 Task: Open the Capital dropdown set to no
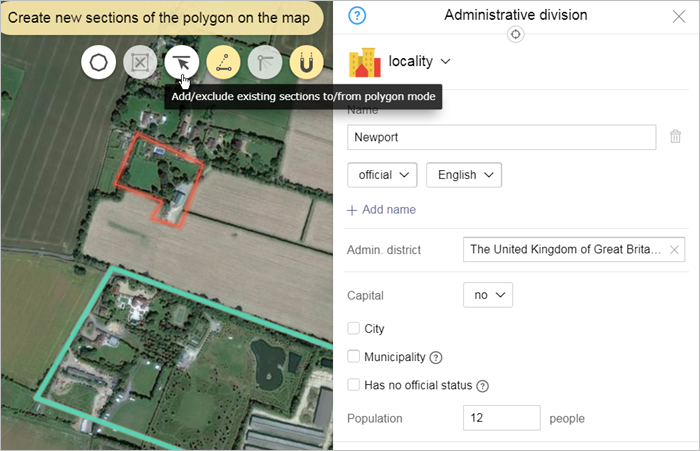pos(488,295)
